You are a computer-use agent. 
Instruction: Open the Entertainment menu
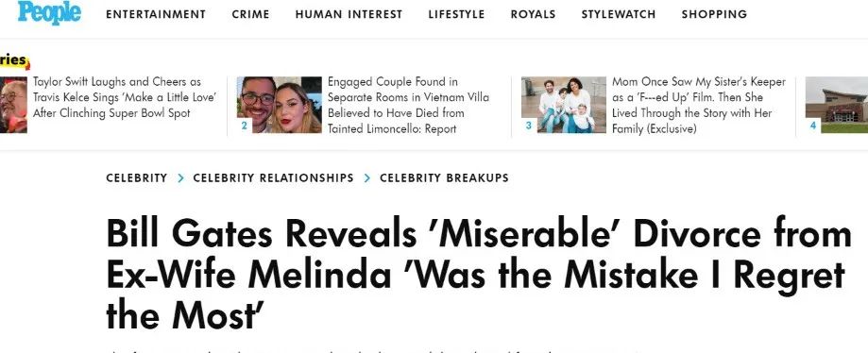pyautogui.click(x=156, y=14)
